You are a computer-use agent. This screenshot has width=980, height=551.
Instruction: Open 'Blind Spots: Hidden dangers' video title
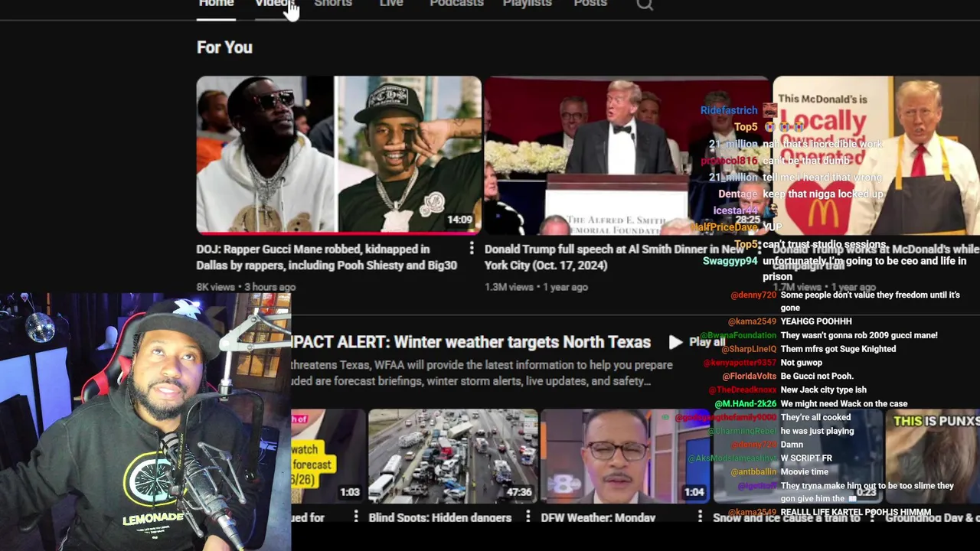click(x=439, y=518)
